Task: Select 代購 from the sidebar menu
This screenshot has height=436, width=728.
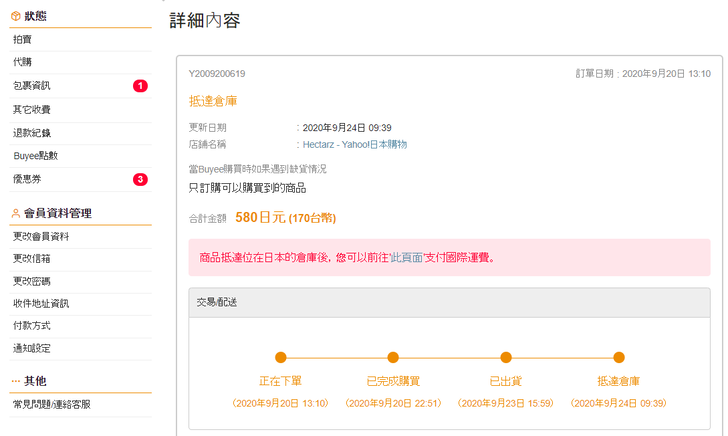Action: (22, 62)
